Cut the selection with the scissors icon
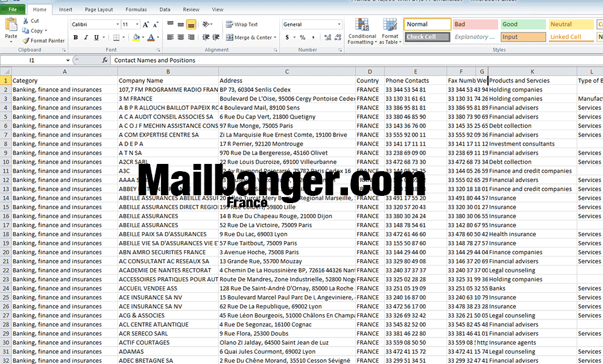The width and height of the screenshot is (603, 364). [x=26, y=20]
